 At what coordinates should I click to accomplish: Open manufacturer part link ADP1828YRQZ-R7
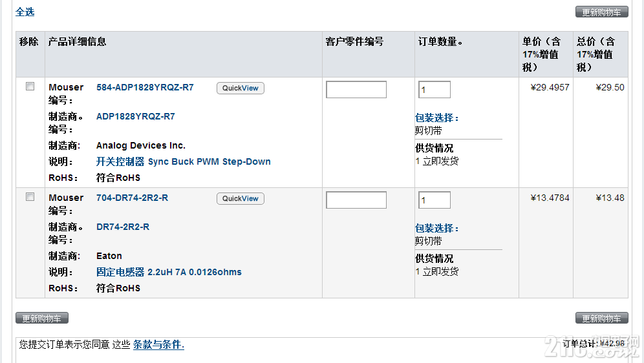[136, 116]
